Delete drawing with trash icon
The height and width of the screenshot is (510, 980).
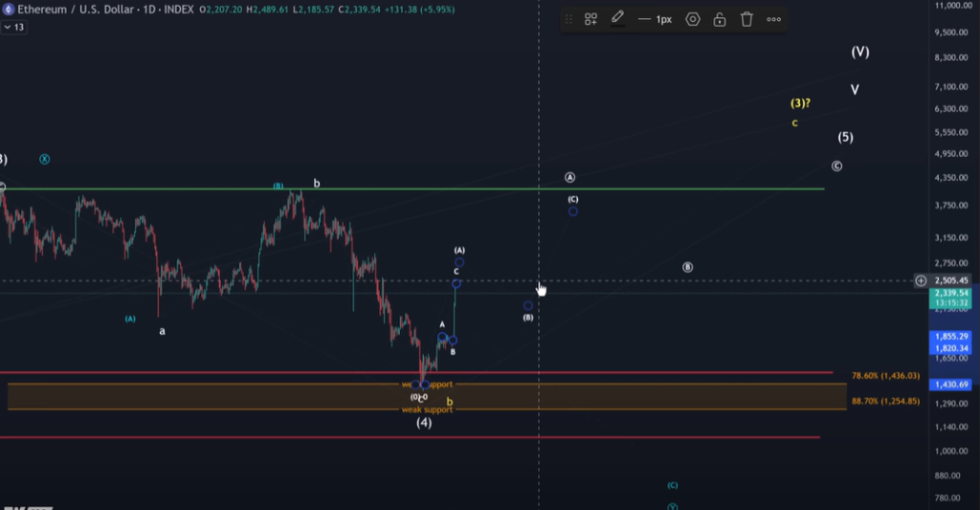pyautogui.click(x=746, y=19)
